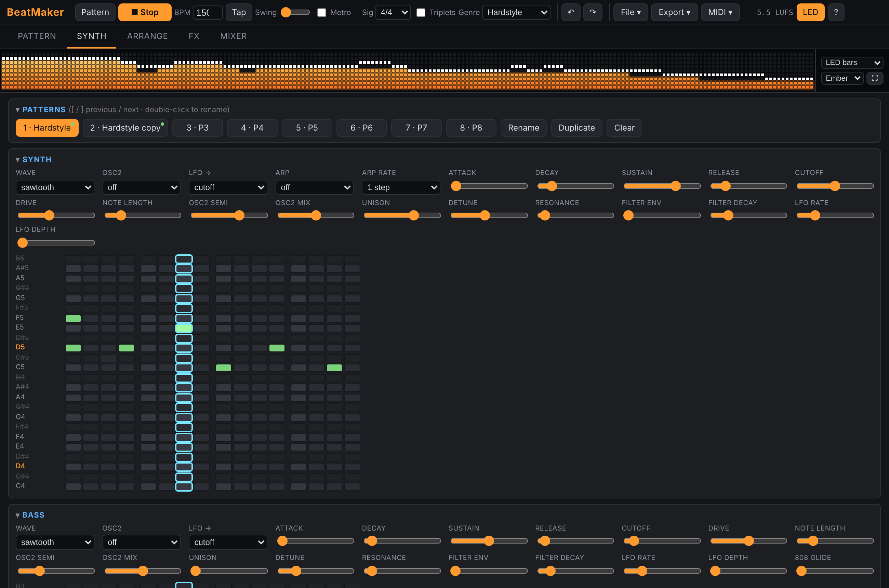889x588 pixels.
Task: Open the Synth WAVE sawtooth dropdown
Action: (x=55, y=187)
